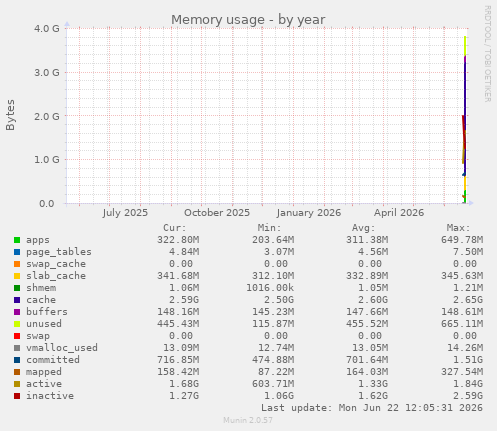Screen dimensions: 497x431
Task: Click the 'shmem' legend label
Action: point(41,288)
